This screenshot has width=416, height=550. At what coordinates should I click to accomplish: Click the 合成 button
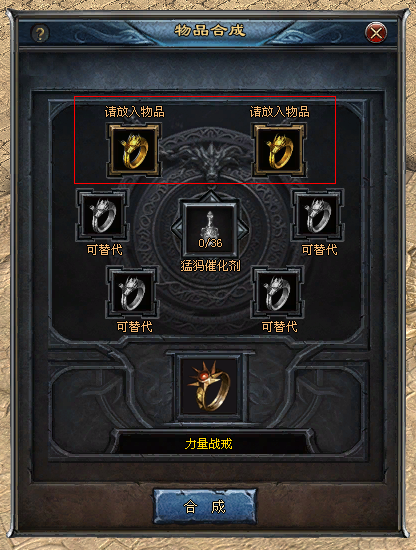click(x=205, y=507)
